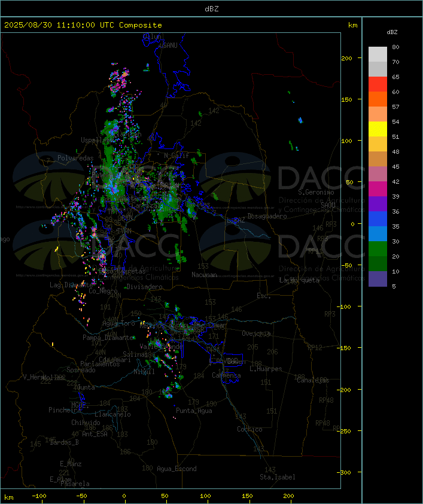Screen dimensions: 423x504
Task: Click the Agua_Toro place label
Action: pos(118,323)
